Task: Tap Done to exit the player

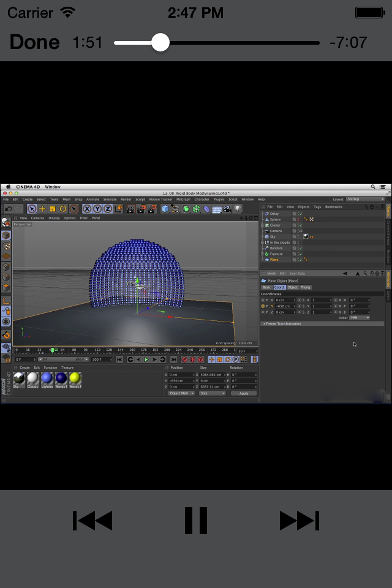Action: [x=35, y=42]
